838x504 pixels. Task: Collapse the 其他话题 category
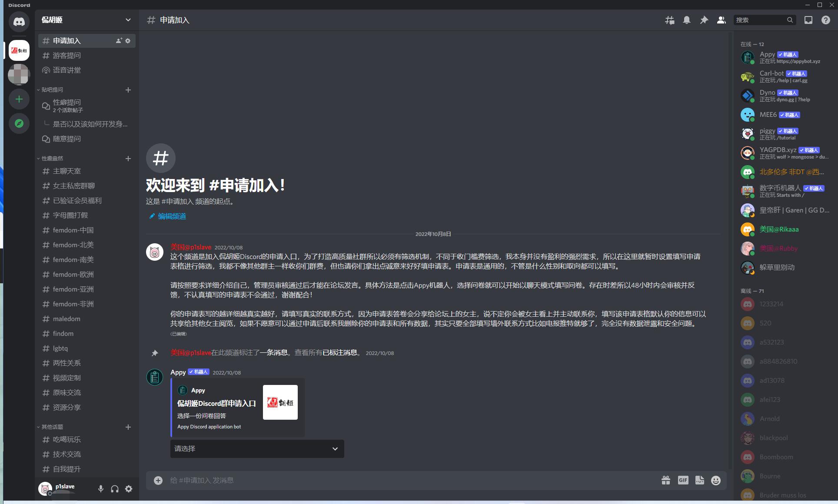[52, 427]
